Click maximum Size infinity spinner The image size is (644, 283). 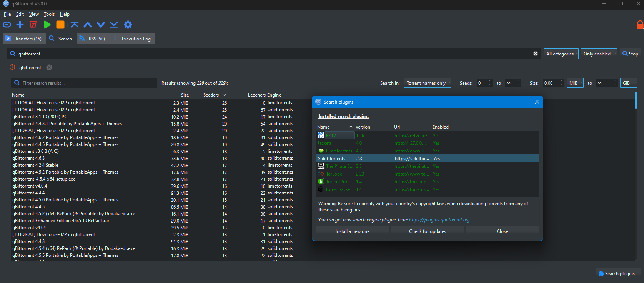coord(607,83)
